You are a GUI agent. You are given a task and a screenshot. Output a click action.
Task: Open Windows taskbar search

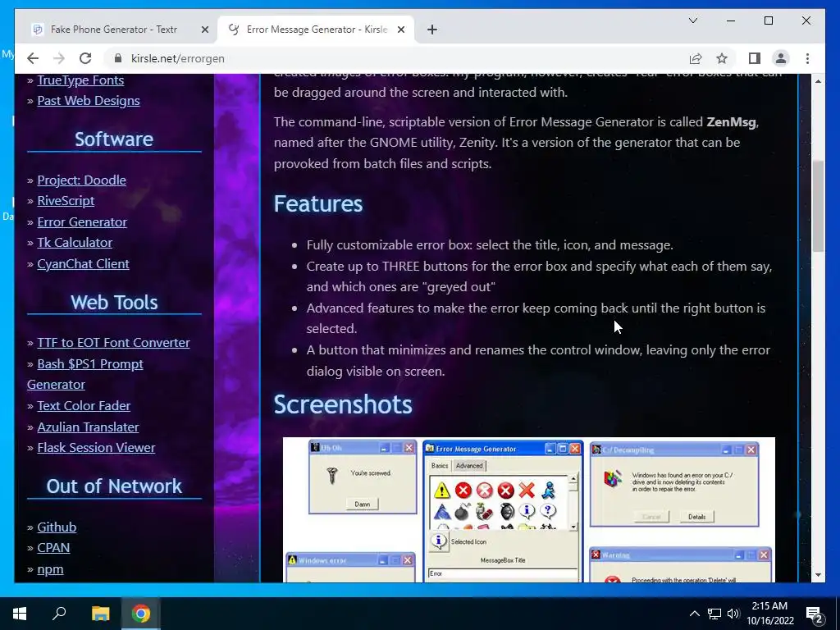(59, 614)
